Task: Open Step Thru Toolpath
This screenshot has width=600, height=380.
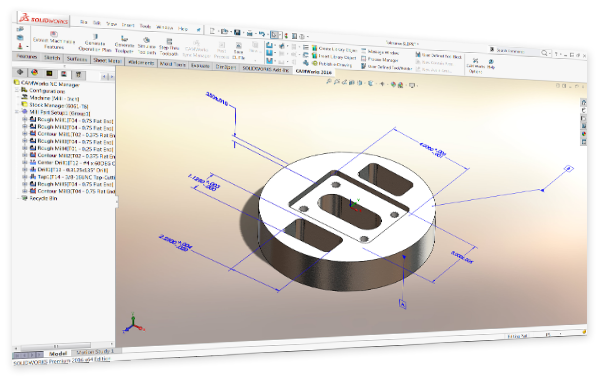Action: tap(169, 47)
